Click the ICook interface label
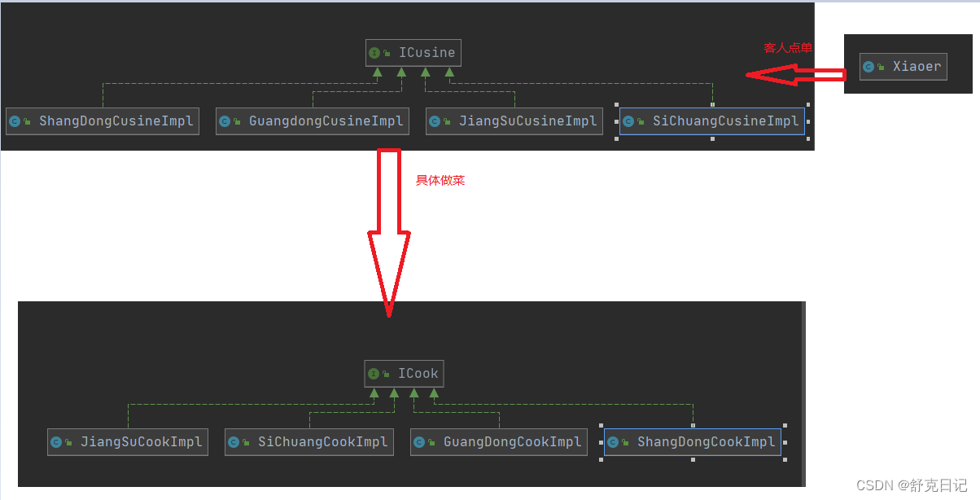The image size is (980, 500). click(418, 374)
